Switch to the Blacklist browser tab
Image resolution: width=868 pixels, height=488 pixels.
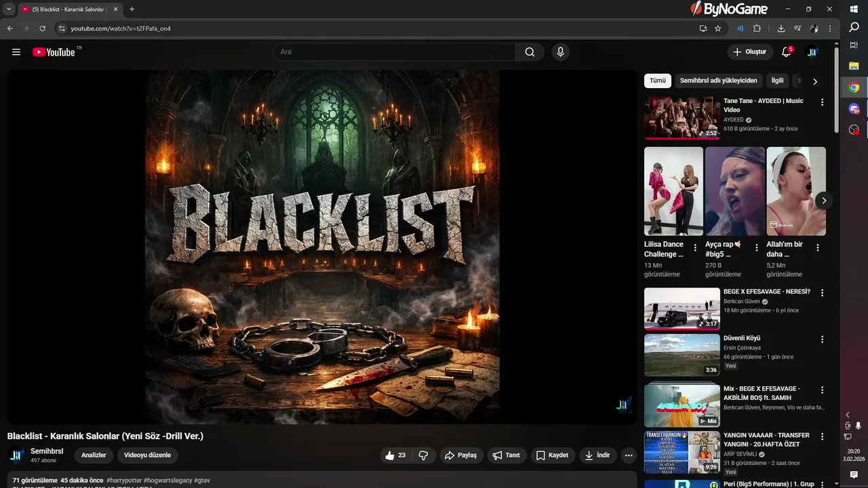69,9
